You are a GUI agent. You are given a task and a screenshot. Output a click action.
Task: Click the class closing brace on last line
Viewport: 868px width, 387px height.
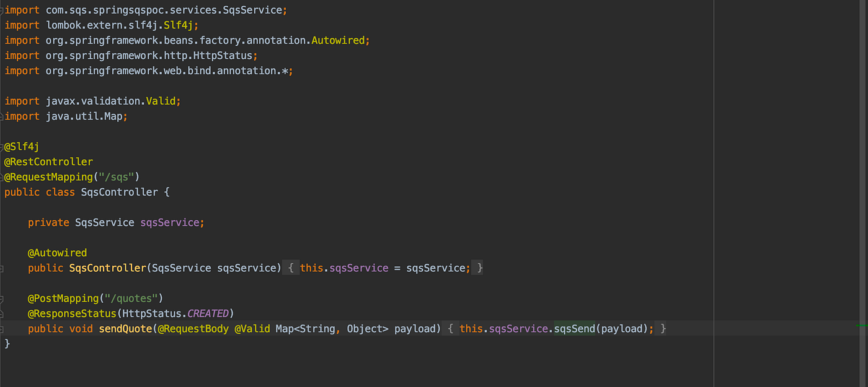7,344
